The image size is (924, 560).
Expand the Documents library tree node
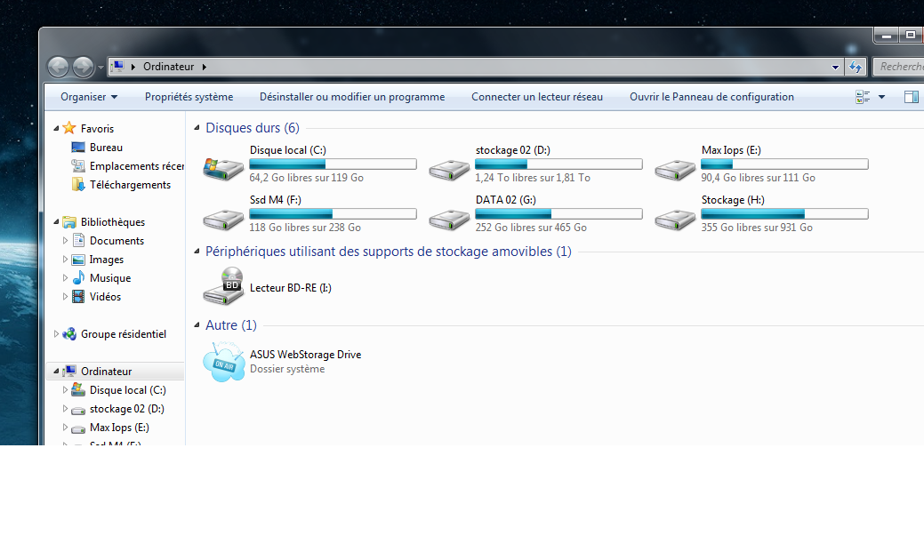click(65, 241)
